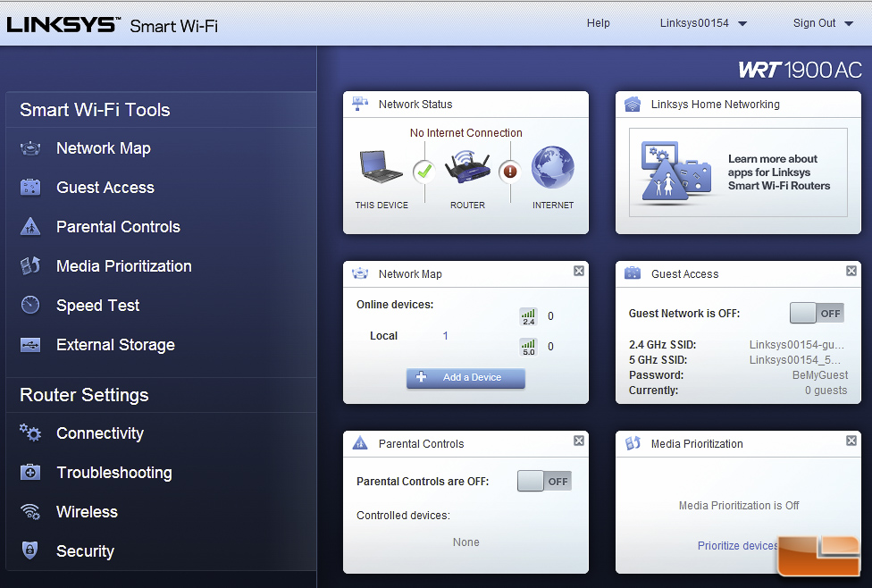
Task: Click the 0 guests status text
Action: 826,390
